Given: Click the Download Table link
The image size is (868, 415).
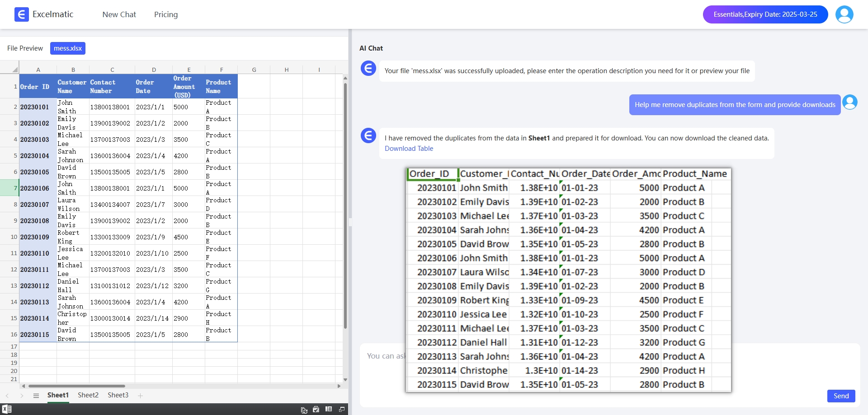Looking at the screenshot, I should tap(409, 149).
